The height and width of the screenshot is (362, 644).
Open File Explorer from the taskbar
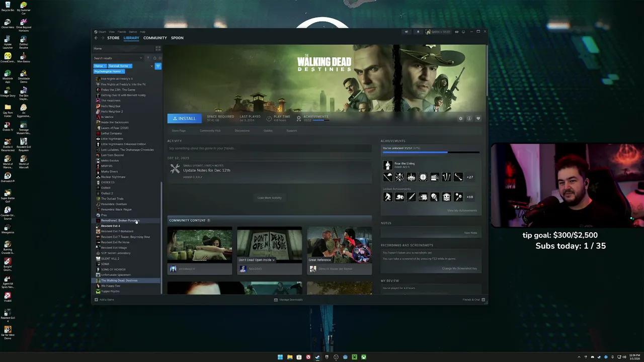(290, 357)
